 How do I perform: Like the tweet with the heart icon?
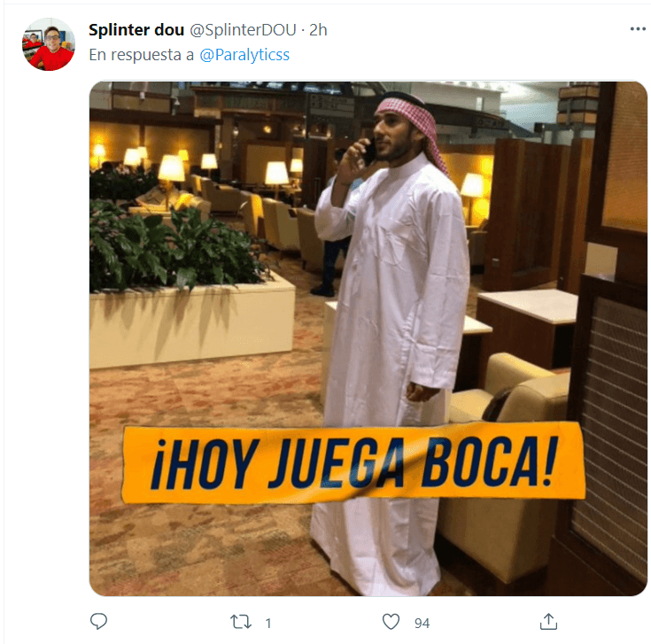(x=391, y=622)
